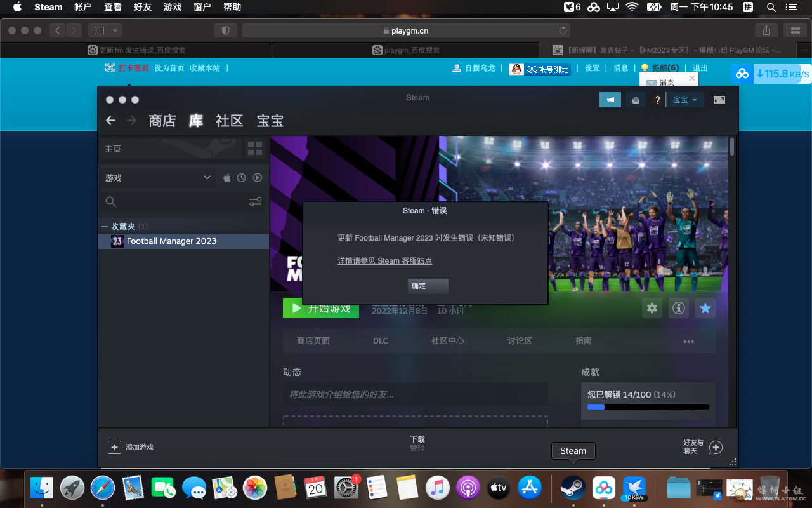Open the Steam inbox envelope icon
812x508 pixels.
click(635, 100)
